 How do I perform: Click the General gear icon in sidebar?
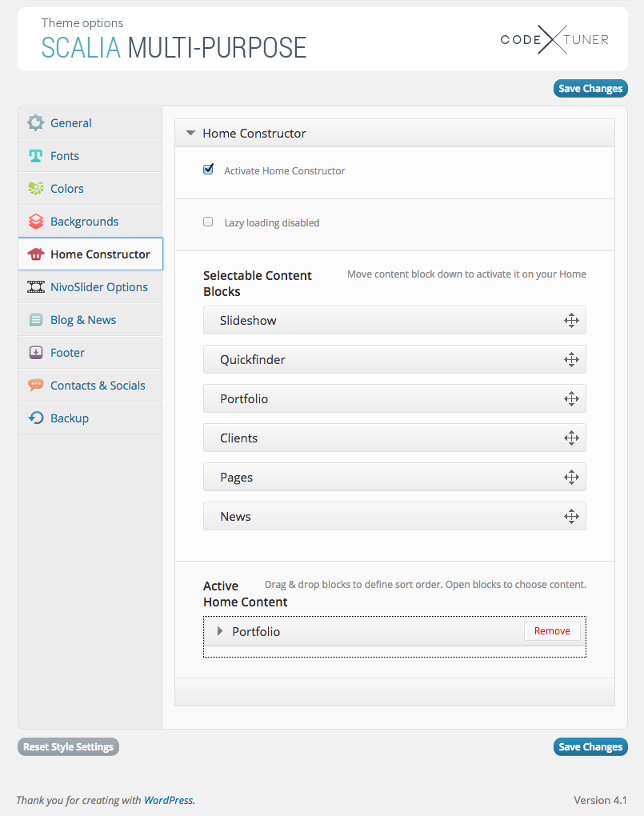pyautogui.click(x=35, y=123)
